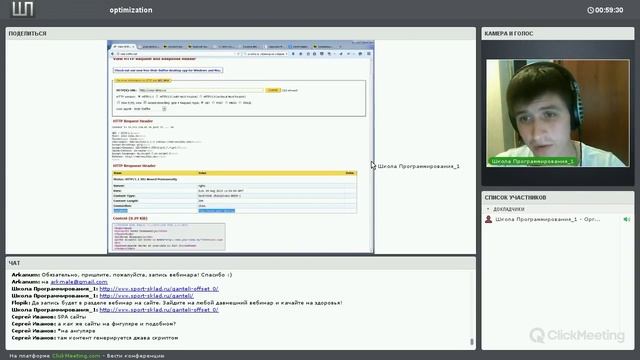The width and height of the screenshot is (640, 360).
Task: Click the presenter avatar icon in participants list
Action: (488, 220)
